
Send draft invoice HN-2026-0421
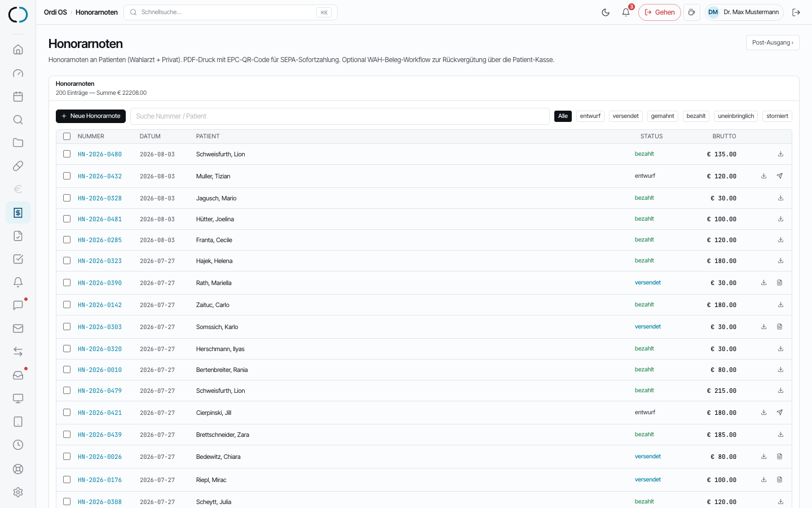pyautogui.click(x=780, y=413)
